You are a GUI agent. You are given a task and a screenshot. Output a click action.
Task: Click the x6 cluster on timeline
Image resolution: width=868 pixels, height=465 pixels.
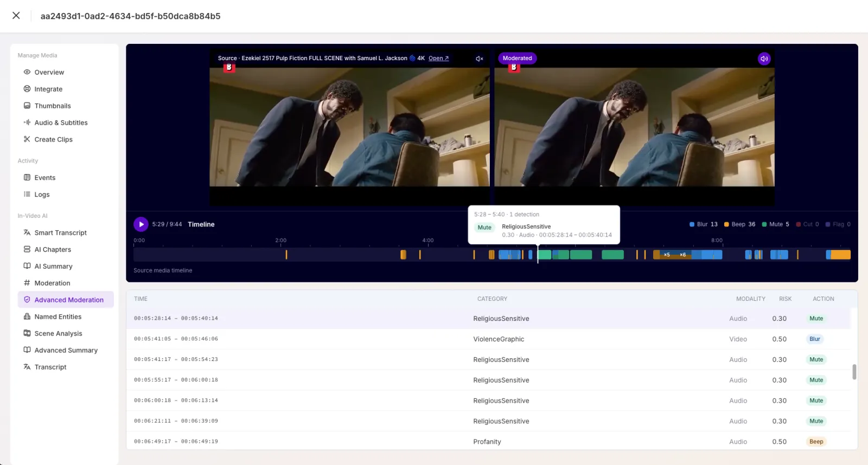(x=682, y=255)
